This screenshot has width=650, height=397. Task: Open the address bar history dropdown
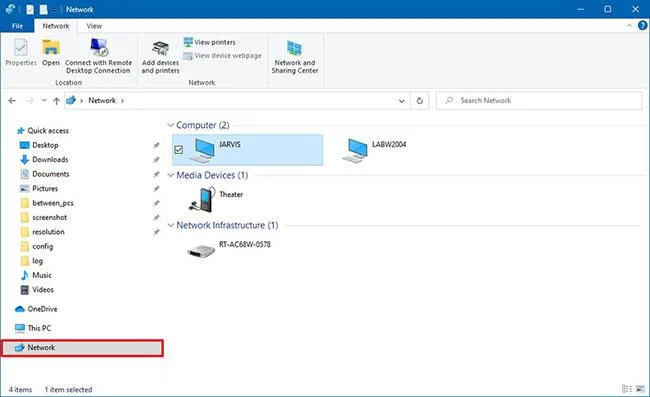coord(401,101)
